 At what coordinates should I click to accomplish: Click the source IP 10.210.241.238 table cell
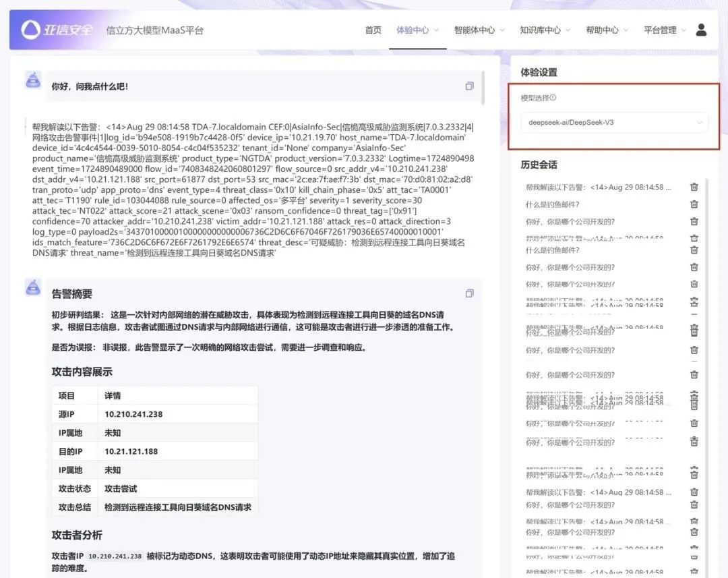point(133,414)
